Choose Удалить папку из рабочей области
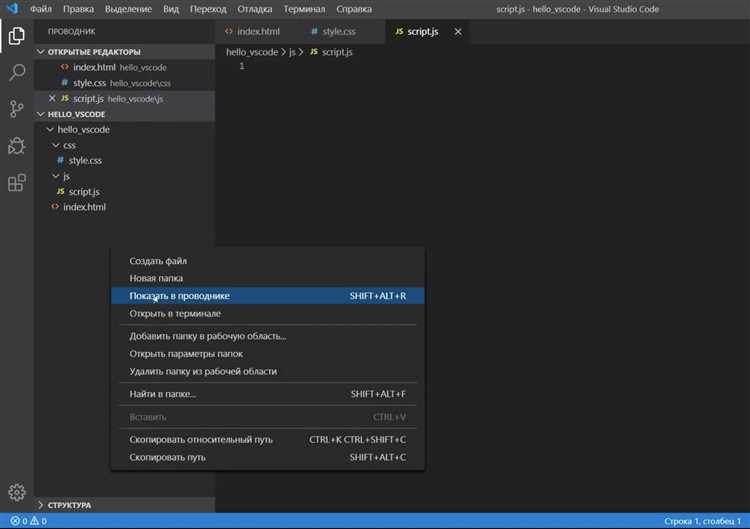 [x=267, y=371]
